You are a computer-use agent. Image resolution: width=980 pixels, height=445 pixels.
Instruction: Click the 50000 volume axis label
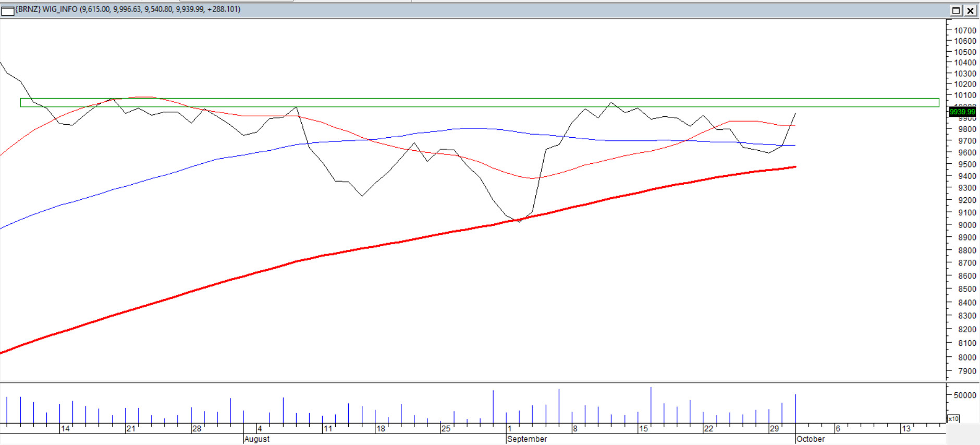click(x=965, y=395)
